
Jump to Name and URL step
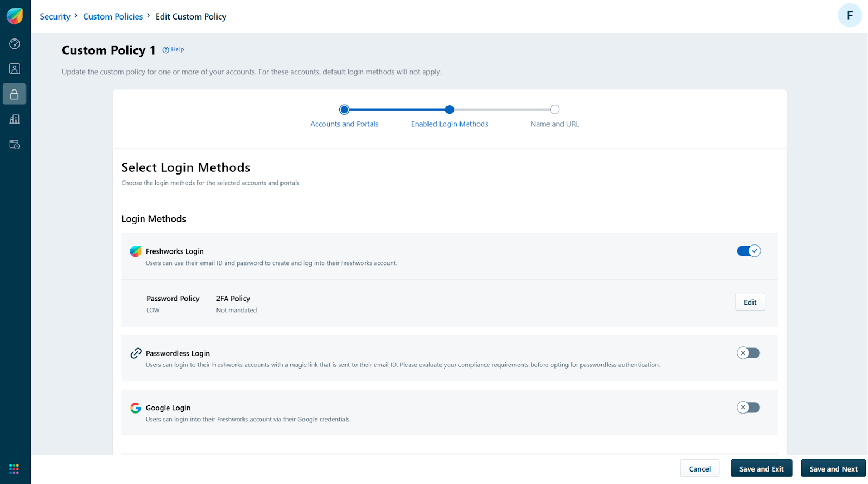(555, 124)
